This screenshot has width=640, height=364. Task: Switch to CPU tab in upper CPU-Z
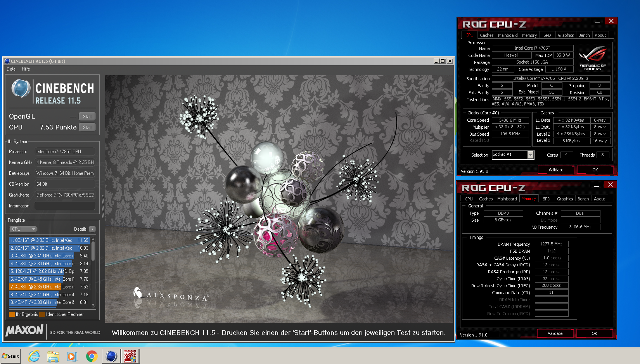pyautogui.click(x=469, y=35)
